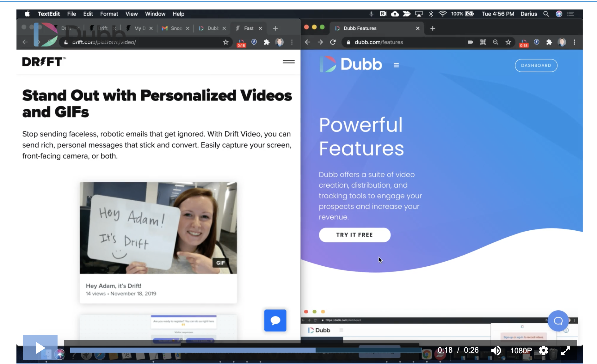Viewport: 597px width, 364px height.
Task: Click the Darius user name in menu bar
Action: (529, 14)
